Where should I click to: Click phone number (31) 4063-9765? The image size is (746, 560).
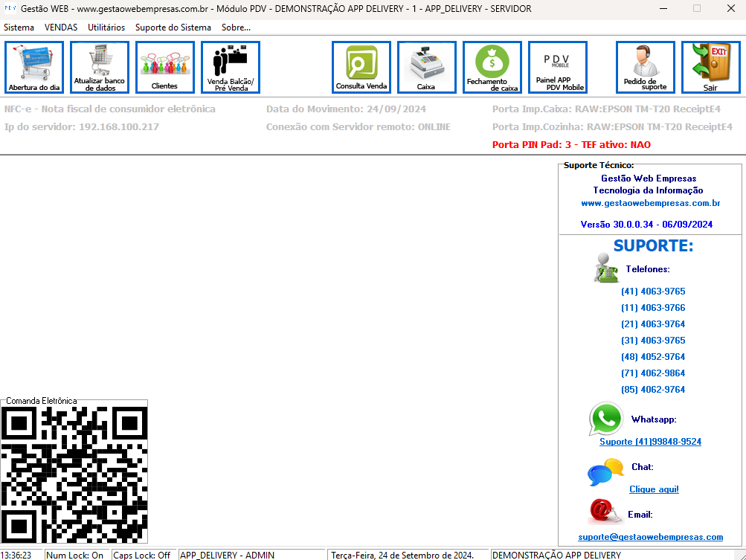[653, 341]
